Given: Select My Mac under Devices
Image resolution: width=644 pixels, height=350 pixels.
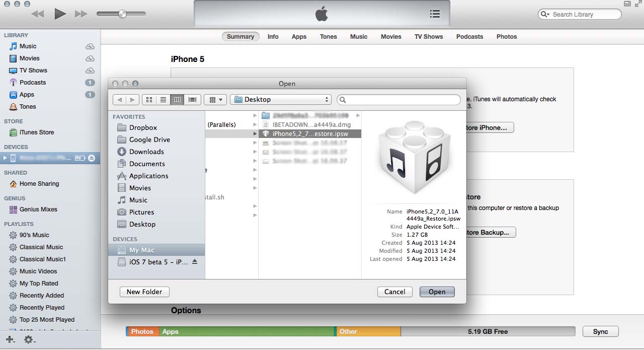Looking at the screenshot, I should point(156,250).
